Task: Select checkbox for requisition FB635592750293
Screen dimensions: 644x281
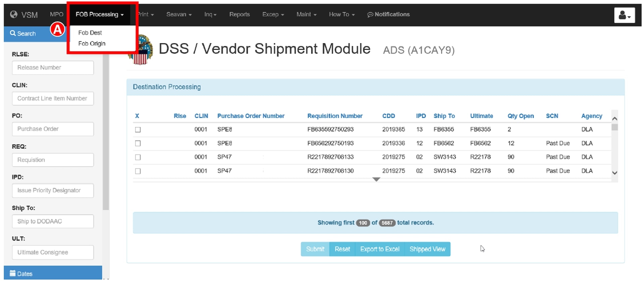Action: point(138,130)
